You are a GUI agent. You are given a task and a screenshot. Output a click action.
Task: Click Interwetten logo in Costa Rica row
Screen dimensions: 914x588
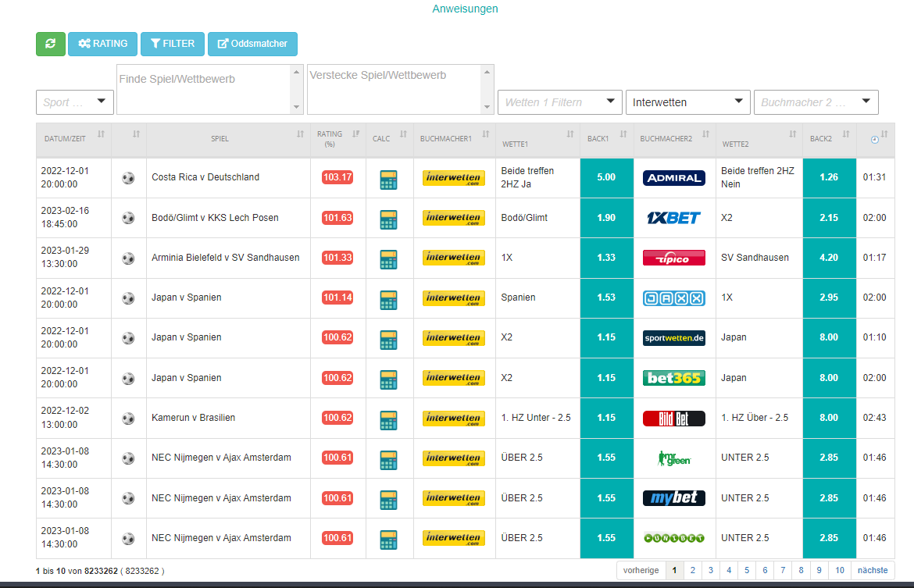tap(454, 178)
